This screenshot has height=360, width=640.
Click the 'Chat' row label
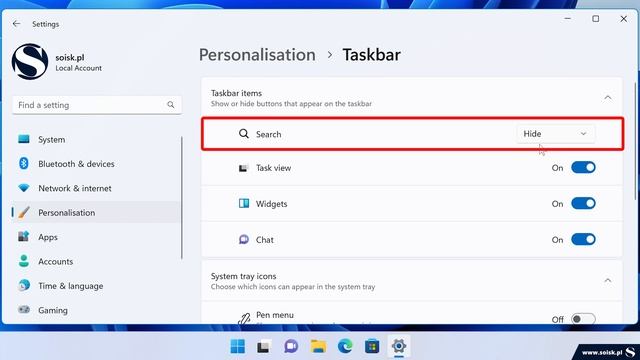264,240
